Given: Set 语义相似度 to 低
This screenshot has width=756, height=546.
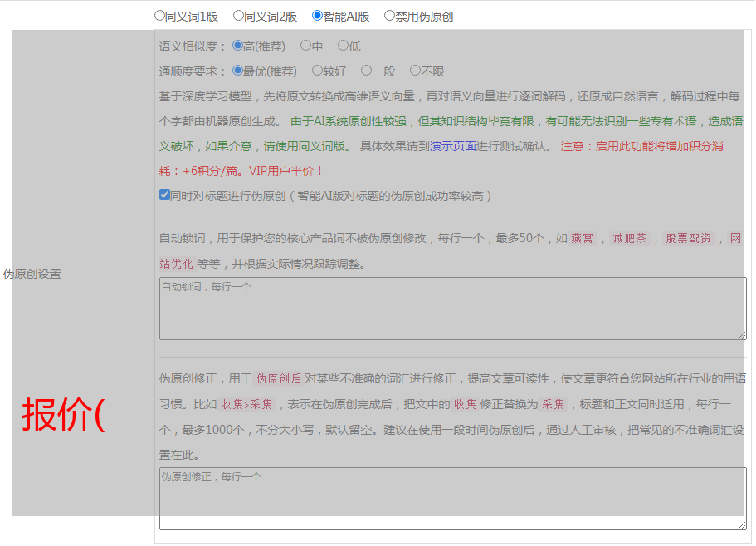Looking at the screenshot, I should coord(343,46).
